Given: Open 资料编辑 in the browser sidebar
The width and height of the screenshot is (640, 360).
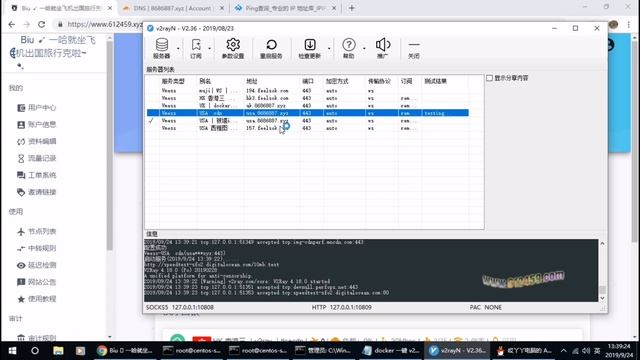Looking at the screenshot, I should point(36,141).
